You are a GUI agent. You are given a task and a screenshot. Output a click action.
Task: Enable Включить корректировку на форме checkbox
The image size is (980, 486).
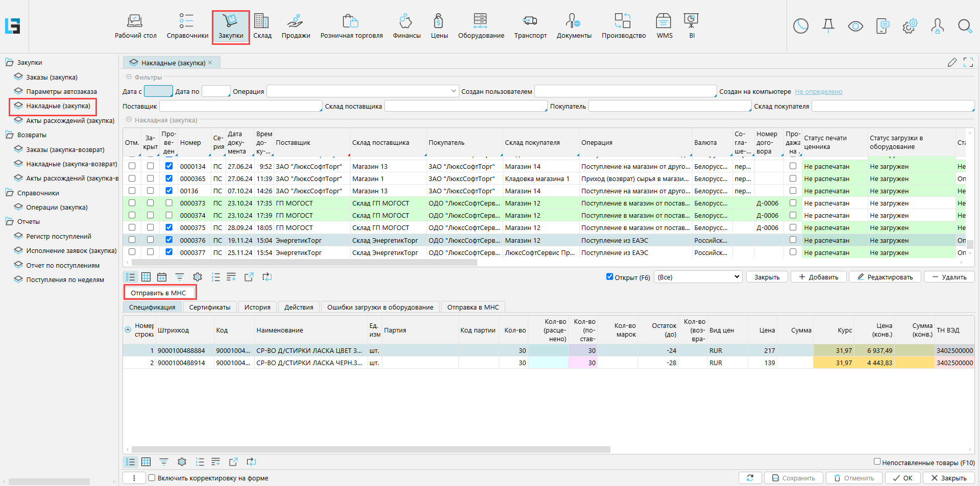[x=152, y=478]
